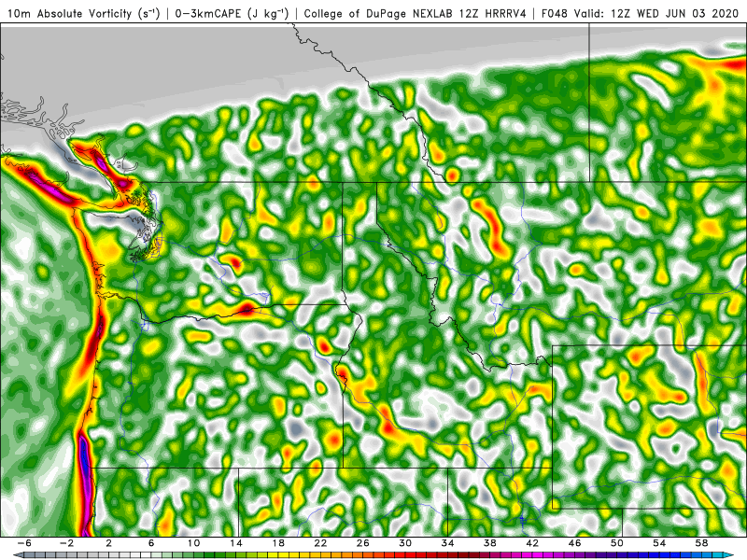Click the '42' color scale label
The height and width of the screenshot is (560, 747).
[x=532, y=543]
